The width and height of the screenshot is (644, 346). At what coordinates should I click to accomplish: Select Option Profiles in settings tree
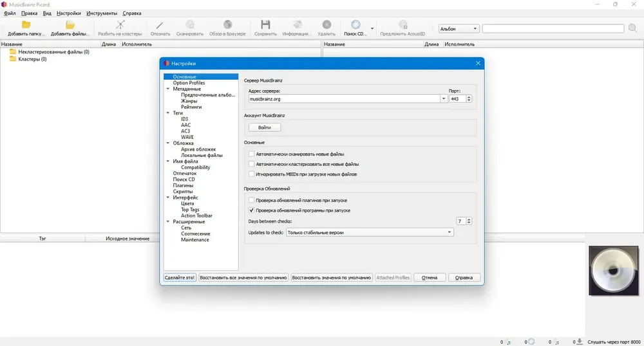click(189, 82)
